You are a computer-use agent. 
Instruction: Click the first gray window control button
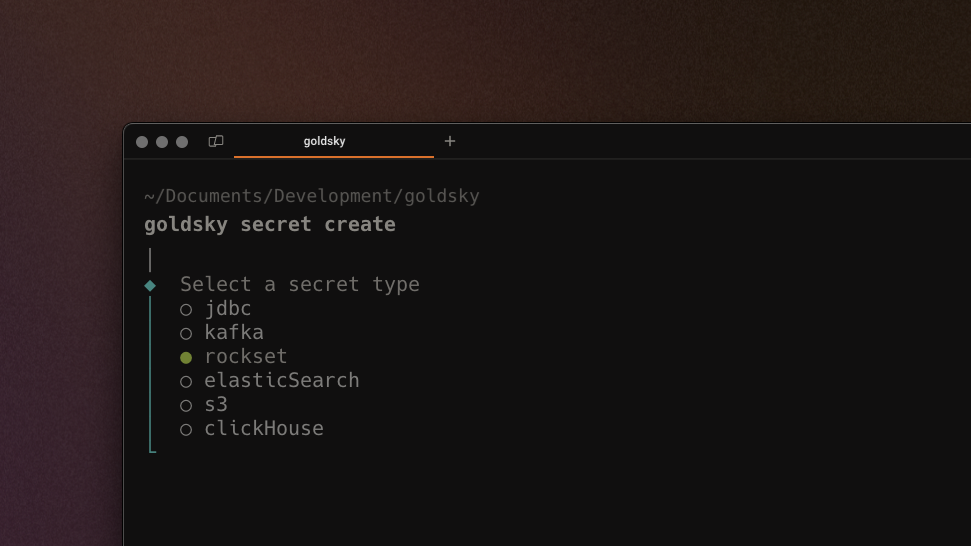(x=142, y=142)
